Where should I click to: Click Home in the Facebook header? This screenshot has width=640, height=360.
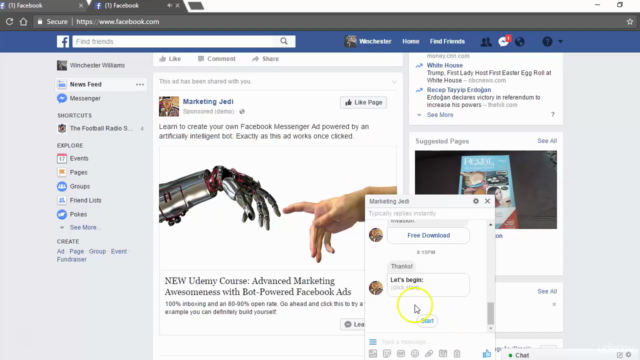tap(411, 41)
